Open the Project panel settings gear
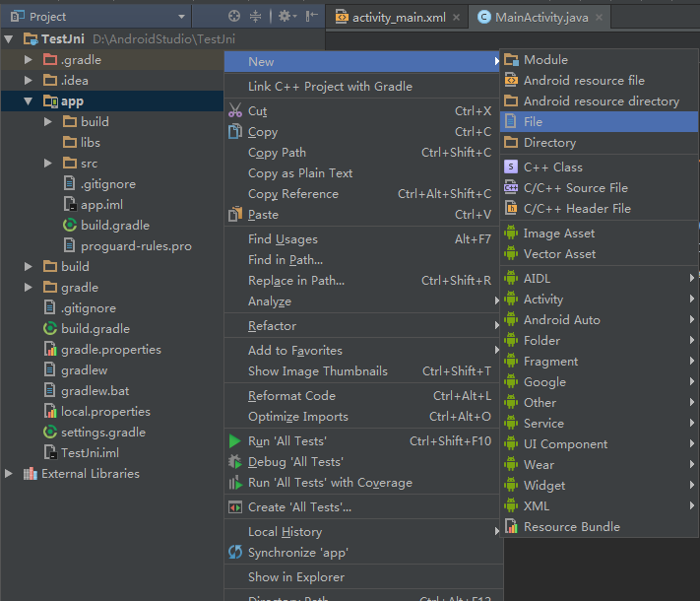This screenshot has width=700, height=601. tap(284, 16)
